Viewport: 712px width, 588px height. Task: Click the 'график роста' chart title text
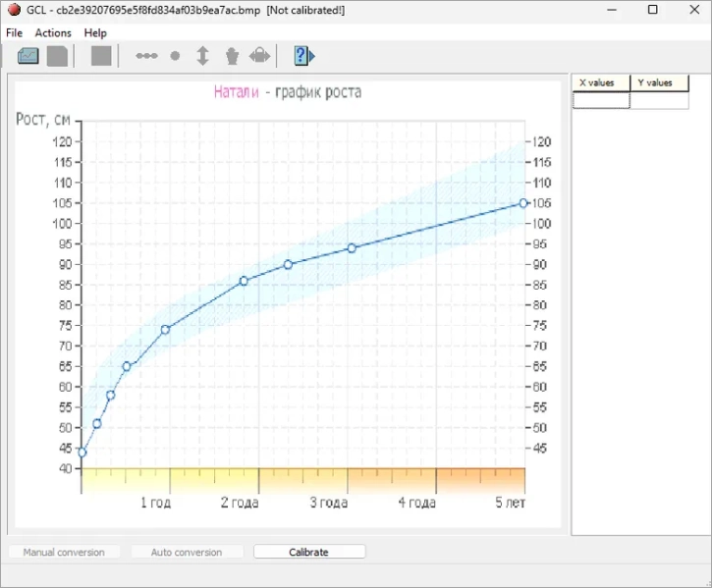pos(318,92)
